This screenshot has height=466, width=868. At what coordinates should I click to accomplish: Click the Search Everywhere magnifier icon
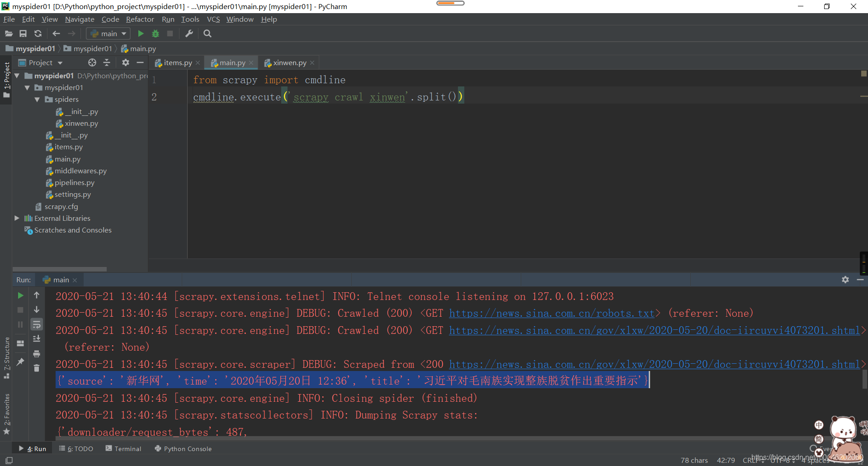(208, 33)
